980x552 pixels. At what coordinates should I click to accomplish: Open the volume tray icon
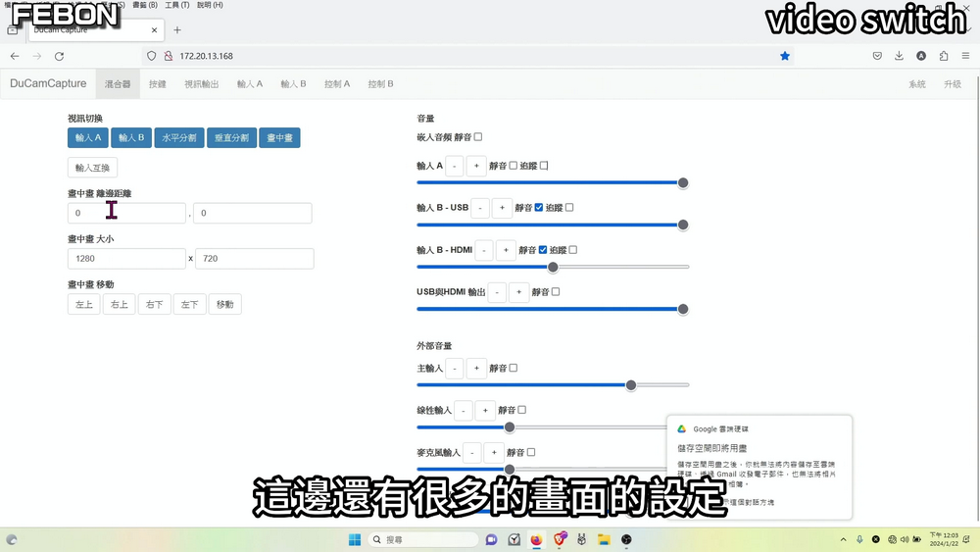point(905,539)
